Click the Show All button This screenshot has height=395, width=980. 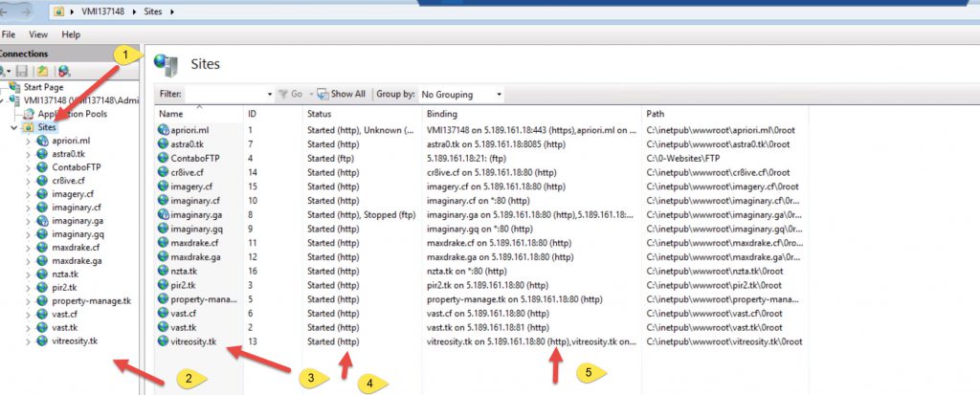[341, 95]
